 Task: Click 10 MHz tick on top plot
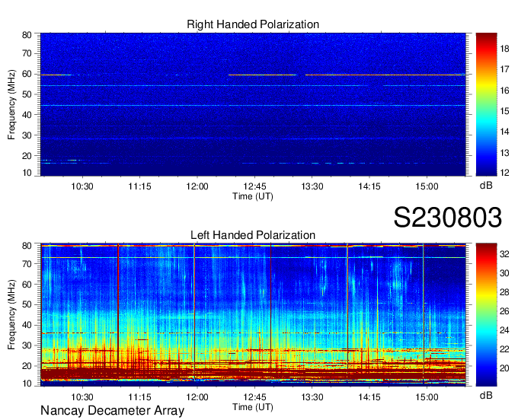coord(27,173)
